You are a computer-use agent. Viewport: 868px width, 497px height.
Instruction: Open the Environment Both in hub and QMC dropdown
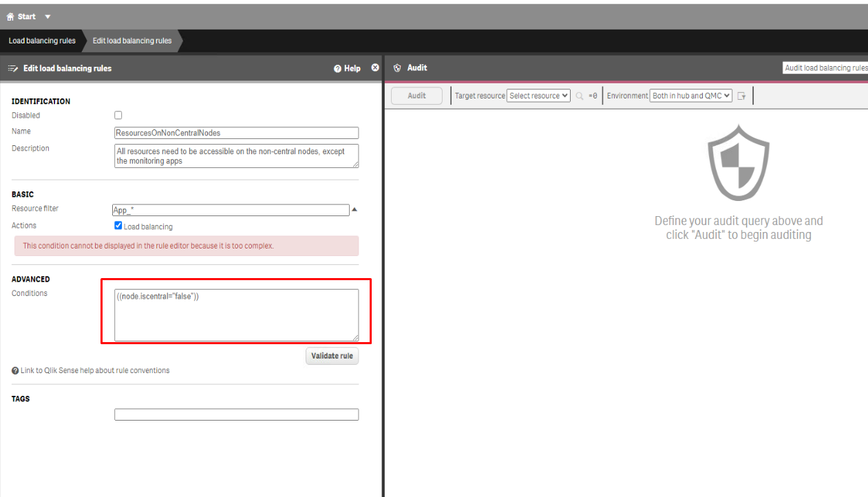(691, 96)
